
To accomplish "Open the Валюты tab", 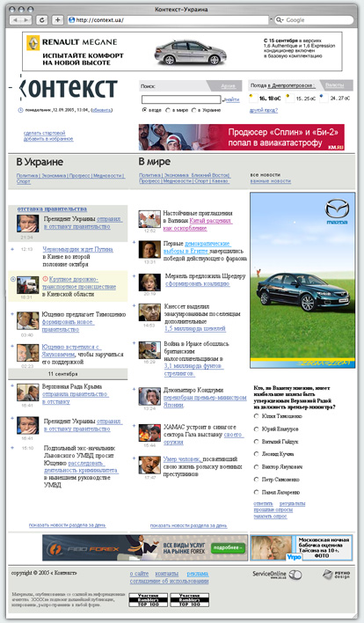I will tap(335, 85).
